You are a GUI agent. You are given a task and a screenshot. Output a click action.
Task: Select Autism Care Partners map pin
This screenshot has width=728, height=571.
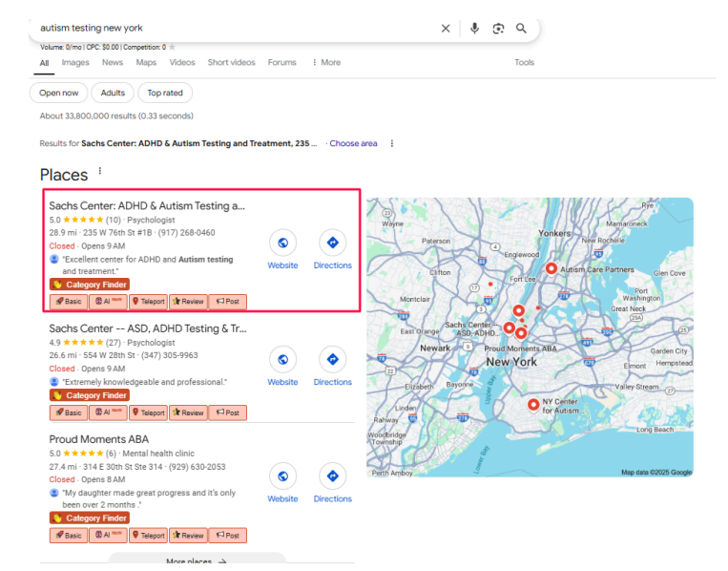tap(551, 268)
